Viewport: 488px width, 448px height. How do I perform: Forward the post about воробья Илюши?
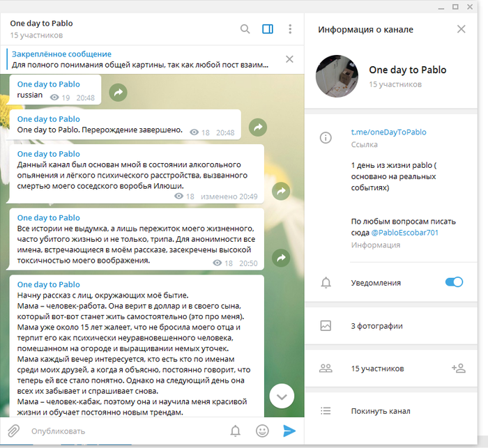[x=281, y=191]
